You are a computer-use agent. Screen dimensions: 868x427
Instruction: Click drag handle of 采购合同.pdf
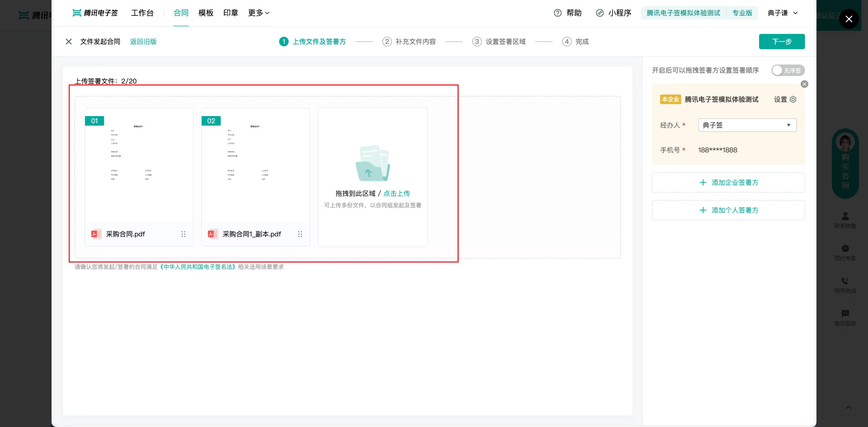(x=184, y=234)
